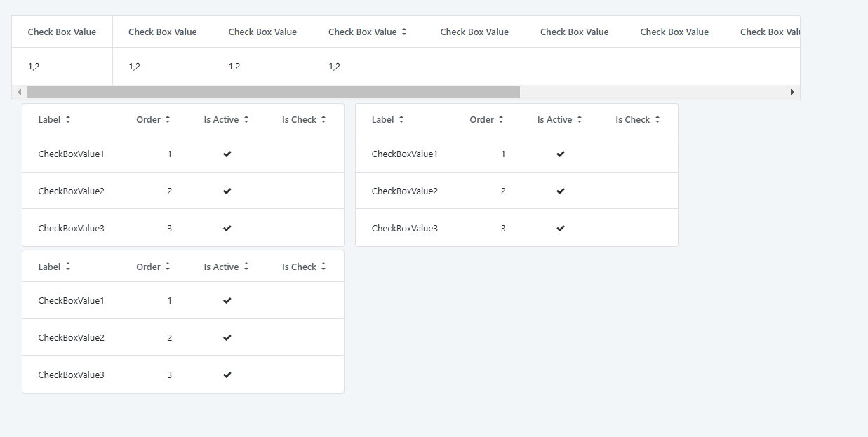Image resolution: width=868 pixels, height=437 pixels.
Task: Click the Is Active column header text in right-side table
Action: (554, 120)
